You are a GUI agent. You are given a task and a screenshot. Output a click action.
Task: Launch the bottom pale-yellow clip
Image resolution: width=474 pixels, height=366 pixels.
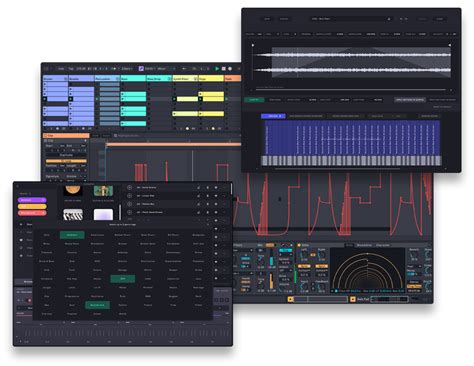pyautogui.click(x=185, y=114)
